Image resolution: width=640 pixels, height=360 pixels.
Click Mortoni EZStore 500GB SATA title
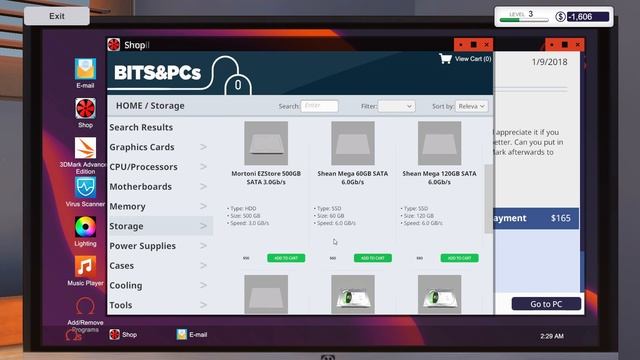[x=266, y=178]
